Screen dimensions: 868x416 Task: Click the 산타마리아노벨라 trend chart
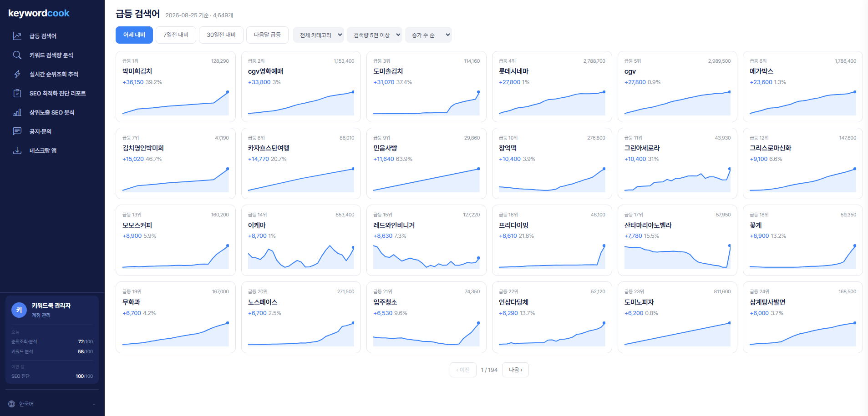677,256
